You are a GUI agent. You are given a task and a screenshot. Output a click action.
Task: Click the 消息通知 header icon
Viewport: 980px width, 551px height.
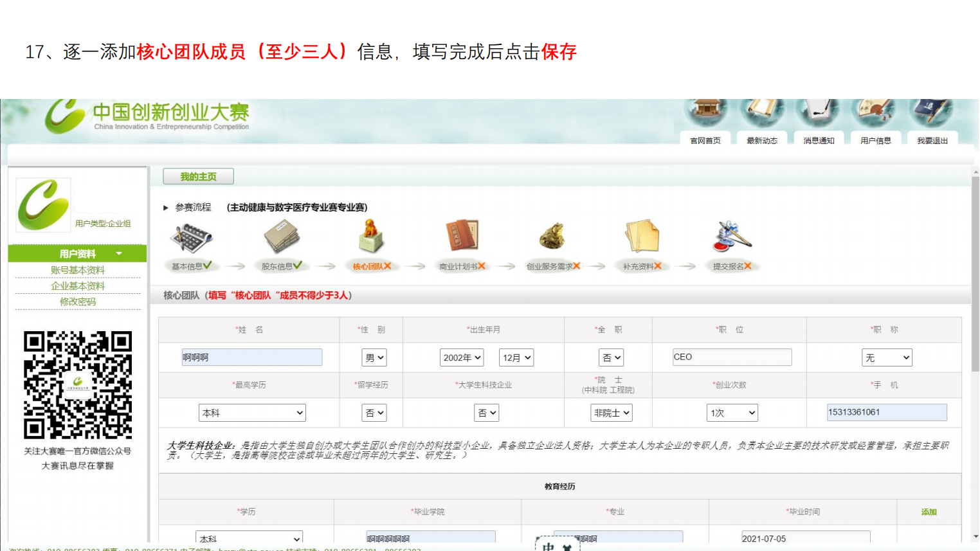point(819,113)
